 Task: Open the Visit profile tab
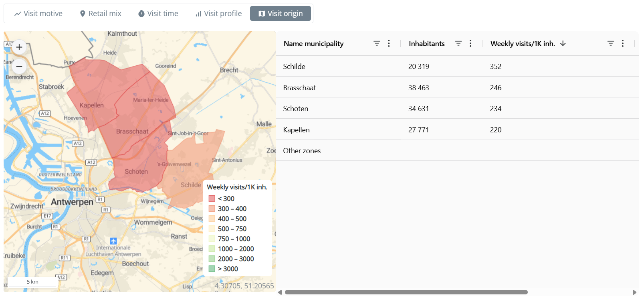tap(218, 14)
